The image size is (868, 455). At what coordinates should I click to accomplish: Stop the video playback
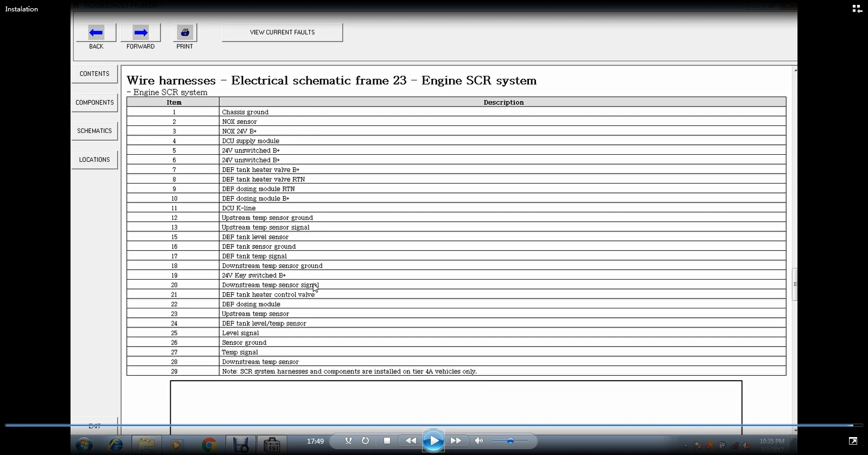click(387, 441)
